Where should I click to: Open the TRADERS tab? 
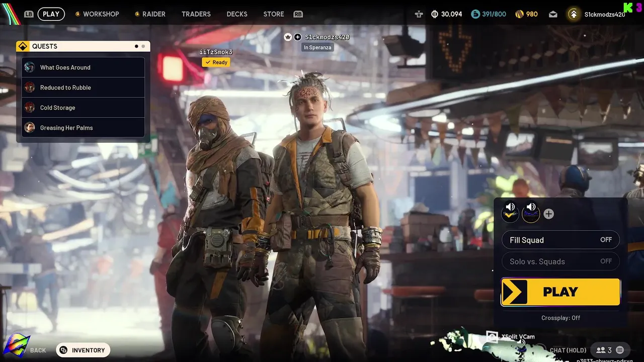coord(196,14)
